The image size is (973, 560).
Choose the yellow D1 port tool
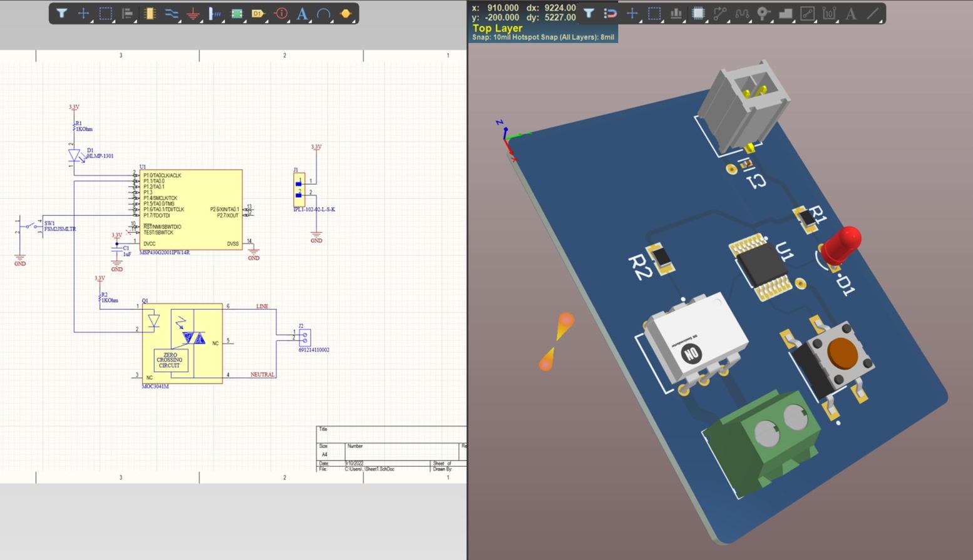(x=258, y=13)
